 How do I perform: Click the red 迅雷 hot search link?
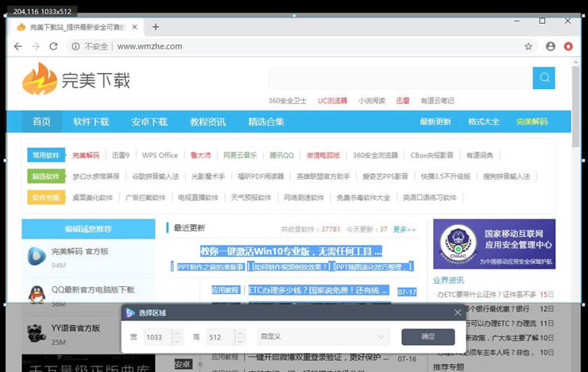[403, 100]
